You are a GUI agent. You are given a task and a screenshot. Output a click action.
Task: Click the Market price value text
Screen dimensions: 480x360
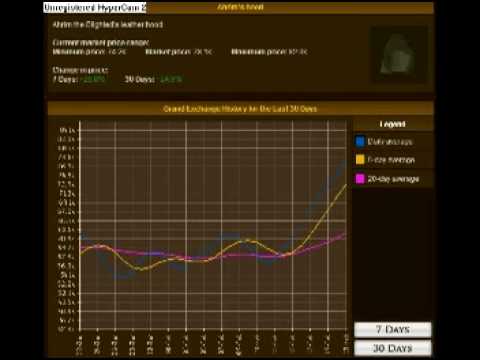pyautogui.click(x=203, y=52)
